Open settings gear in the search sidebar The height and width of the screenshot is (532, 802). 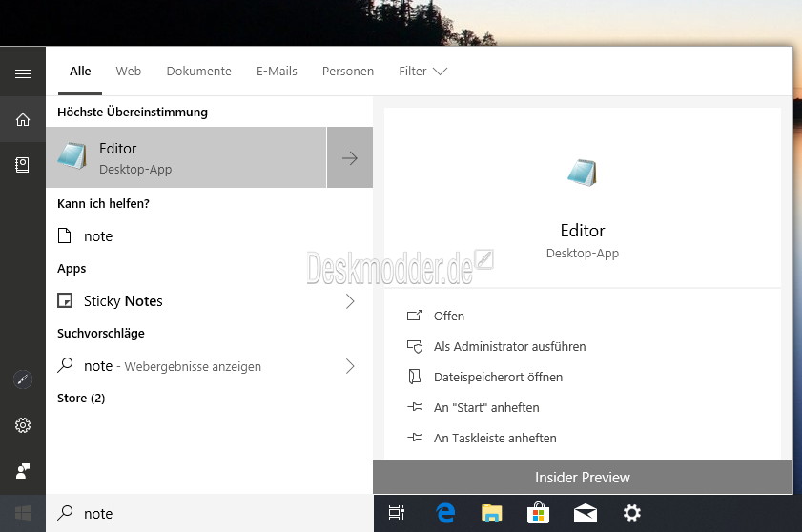pyautogui.click(x=23, y=425)
